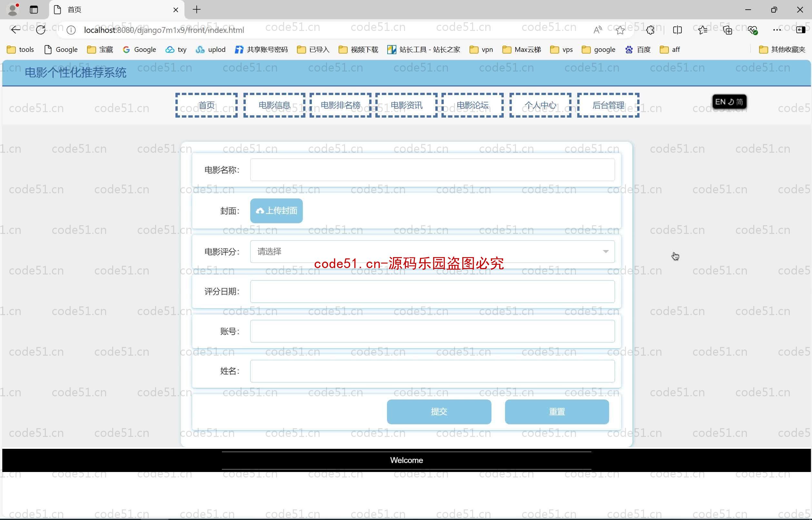
Task: Open collections icon
Action: tap(728, 30)
